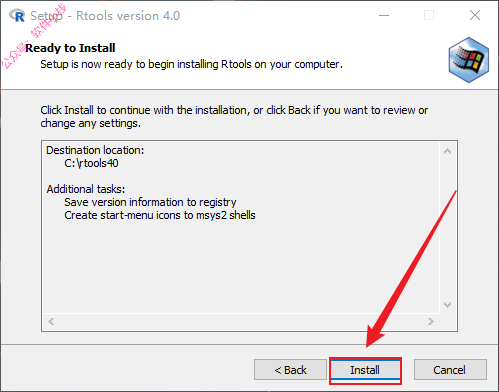Click the C:\rtools40 destination path text

click(91, 163)
